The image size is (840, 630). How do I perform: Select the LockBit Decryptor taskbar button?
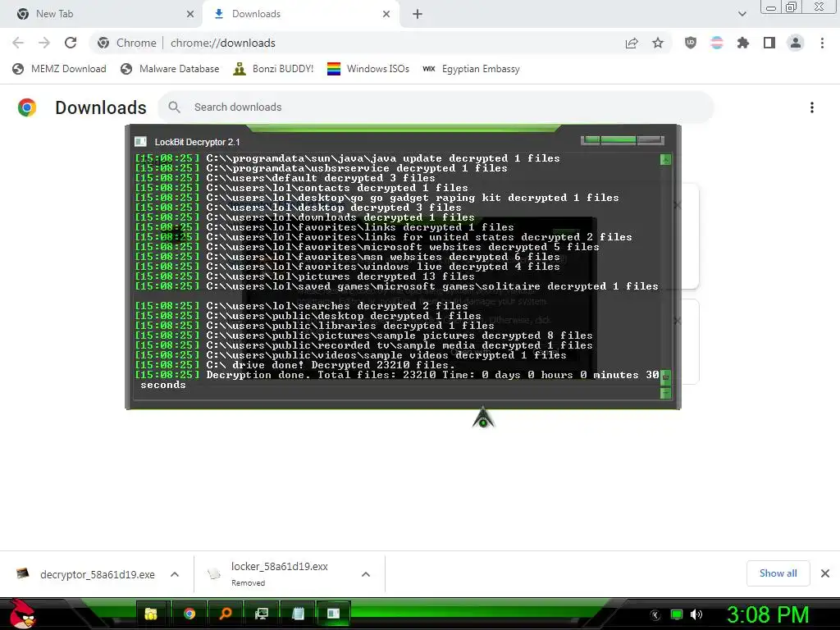point(333,614)
